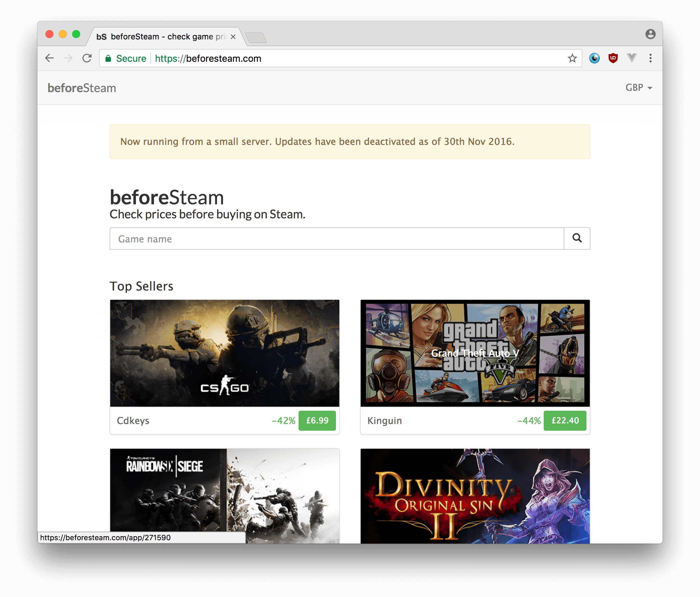Click the gray V extension icon
This screenshot has width=700, height=597.
tap(632, 58)
